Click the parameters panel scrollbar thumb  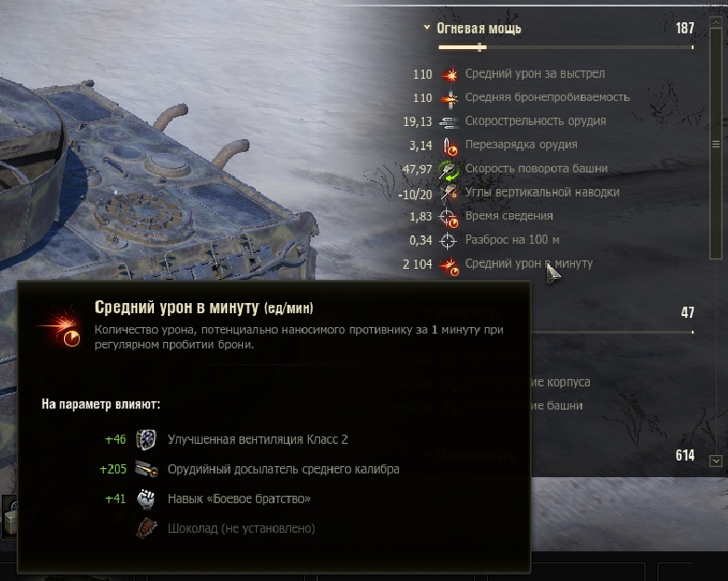tap(715, 144)
